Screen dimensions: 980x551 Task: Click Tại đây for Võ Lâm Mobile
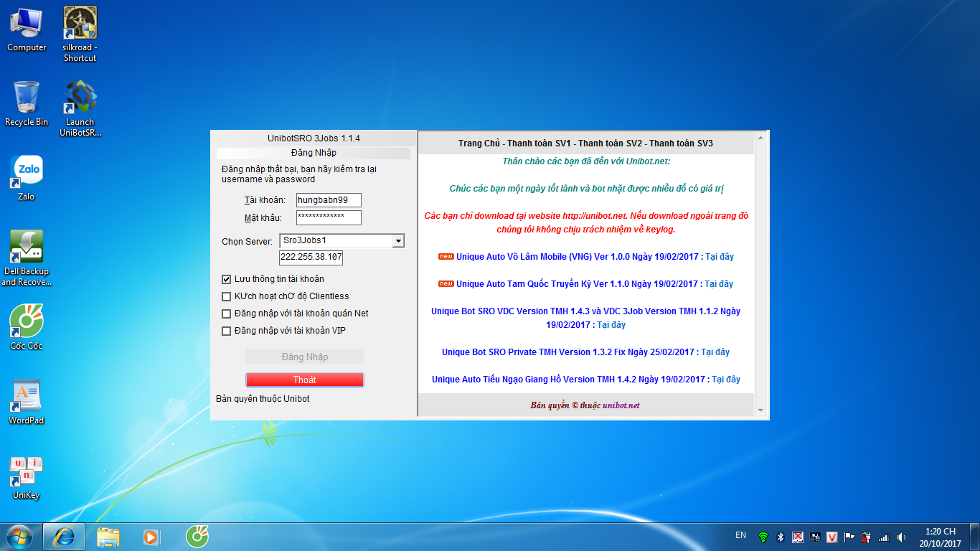pos(719,256)
